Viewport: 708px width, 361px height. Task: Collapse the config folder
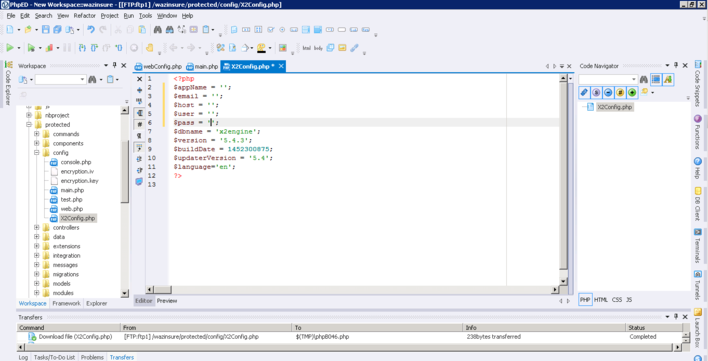point(37,153)
